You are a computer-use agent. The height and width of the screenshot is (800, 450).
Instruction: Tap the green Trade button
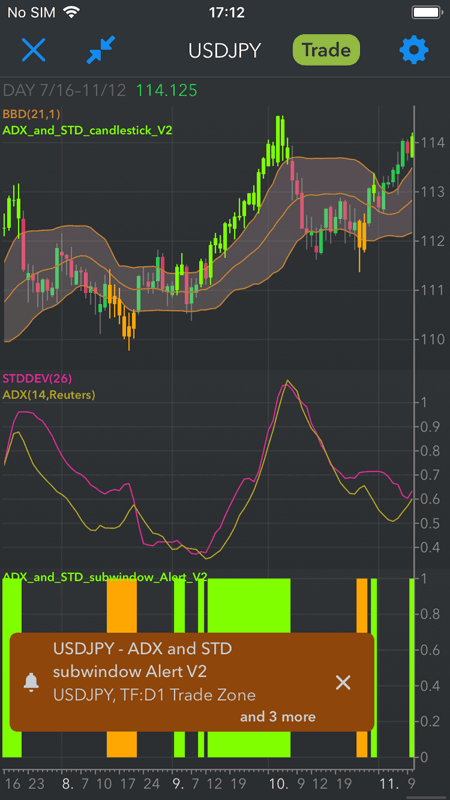pos(326,50)
